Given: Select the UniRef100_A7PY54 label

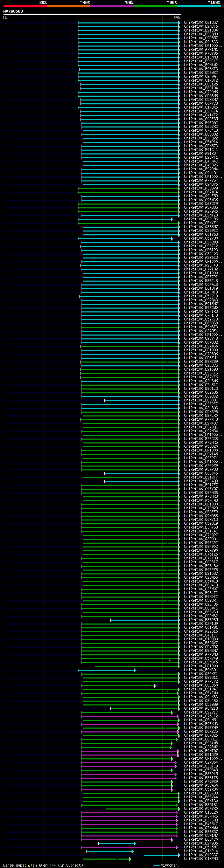Looking at the screenshot, I should pyautogui.click(x=201, y=180).
